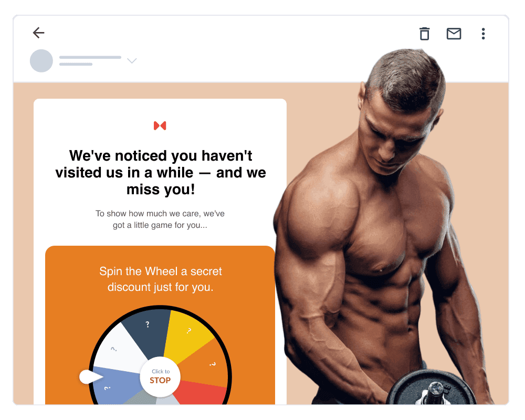Screen dimensions: 525x420
Task: Click 'Spin the Wheel a secret discount' text
Action: point(160,279)
